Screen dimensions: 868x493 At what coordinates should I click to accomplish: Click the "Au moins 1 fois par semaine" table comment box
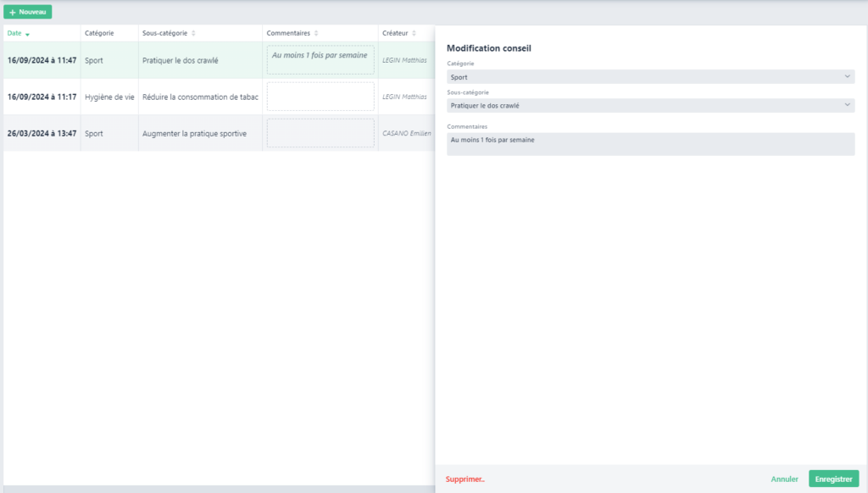tap(320, 60)
